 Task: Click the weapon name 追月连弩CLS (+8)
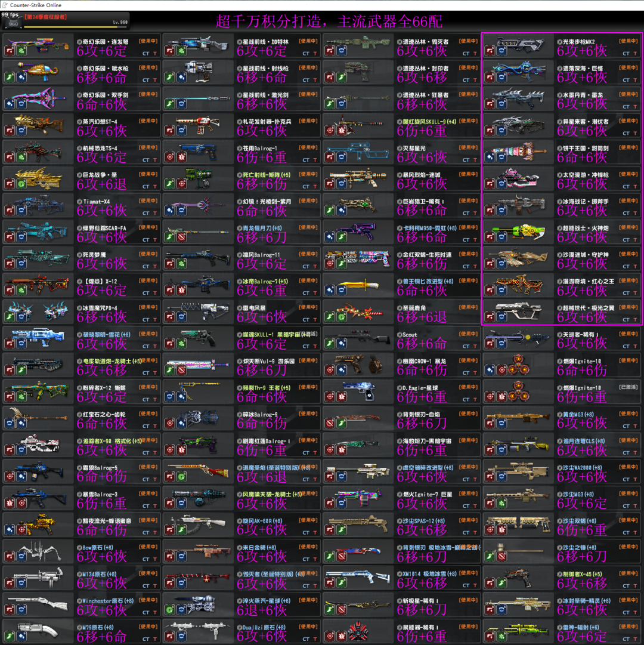click(584, 441)
